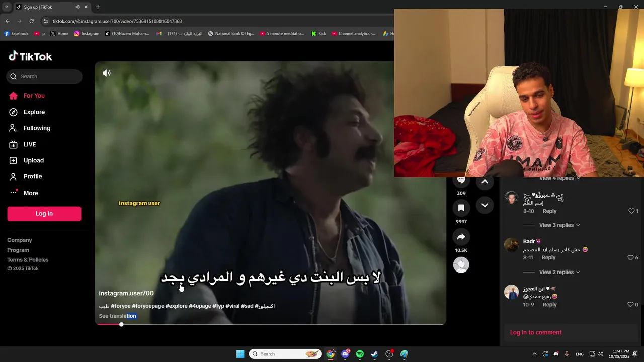Open the Channel analytics bookmark
The image size is (644, 362).
click(x=353, y=34)
